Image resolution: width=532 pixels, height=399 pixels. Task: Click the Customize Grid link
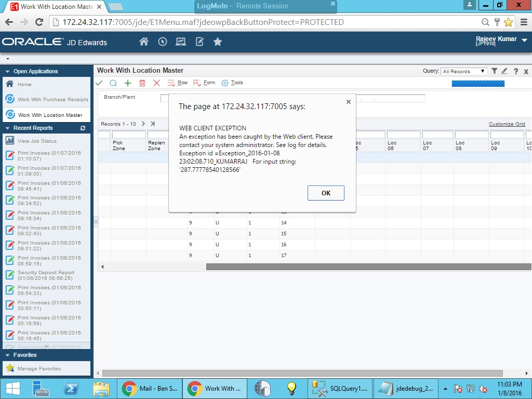point(507,124)
